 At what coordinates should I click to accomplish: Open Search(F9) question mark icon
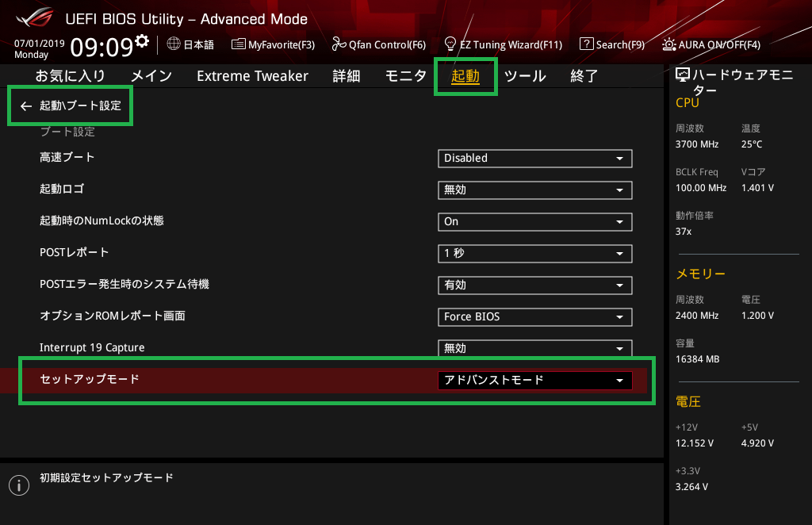tap(587, 44)
